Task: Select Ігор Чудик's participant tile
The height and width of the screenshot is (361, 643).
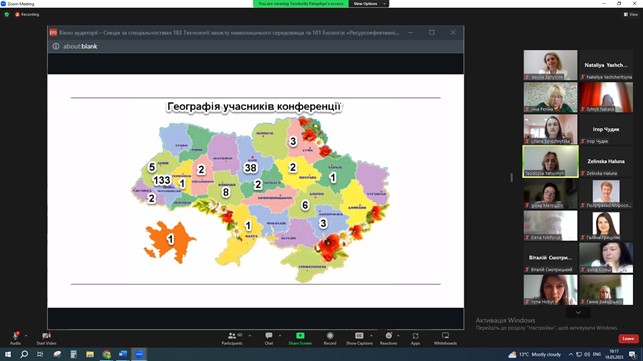Action: coord(606,129)
